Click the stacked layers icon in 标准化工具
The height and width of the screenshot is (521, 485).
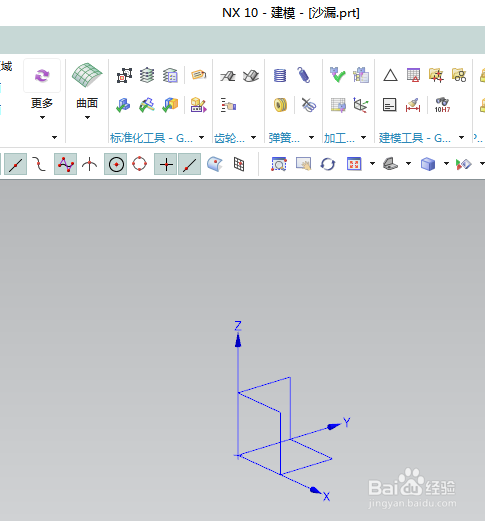click(147, 75)
